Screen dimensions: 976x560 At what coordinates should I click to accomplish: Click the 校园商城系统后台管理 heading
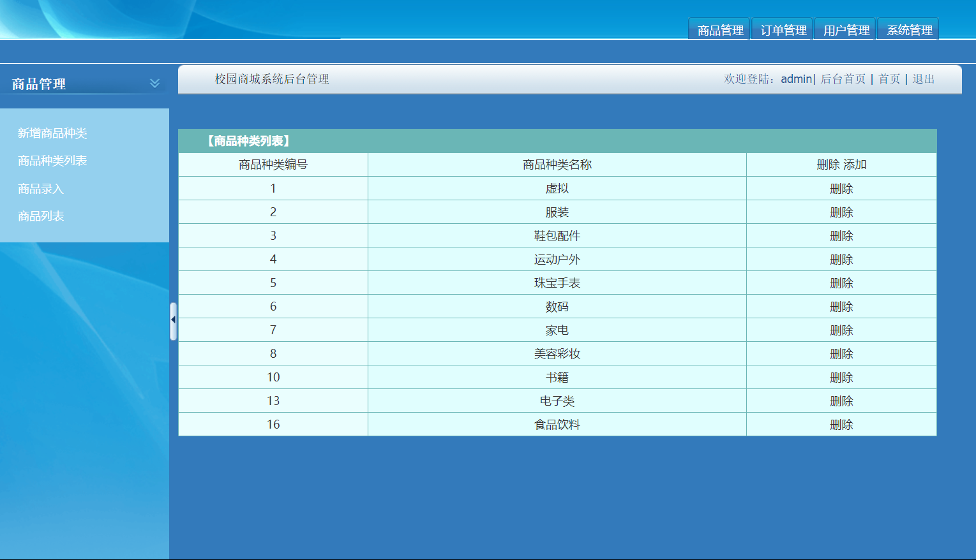(x=272, y=79)
